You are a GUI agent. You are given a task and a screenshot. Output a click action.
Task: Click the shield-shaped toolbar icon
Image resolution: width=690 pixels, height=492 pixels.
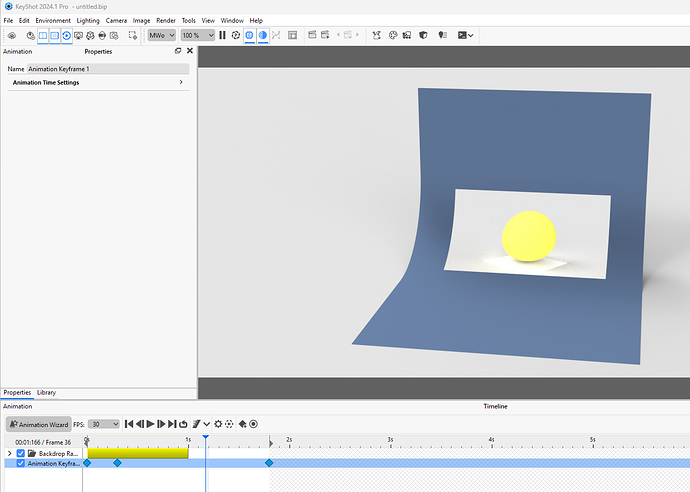pyautogui.click(x=423, y=35)
